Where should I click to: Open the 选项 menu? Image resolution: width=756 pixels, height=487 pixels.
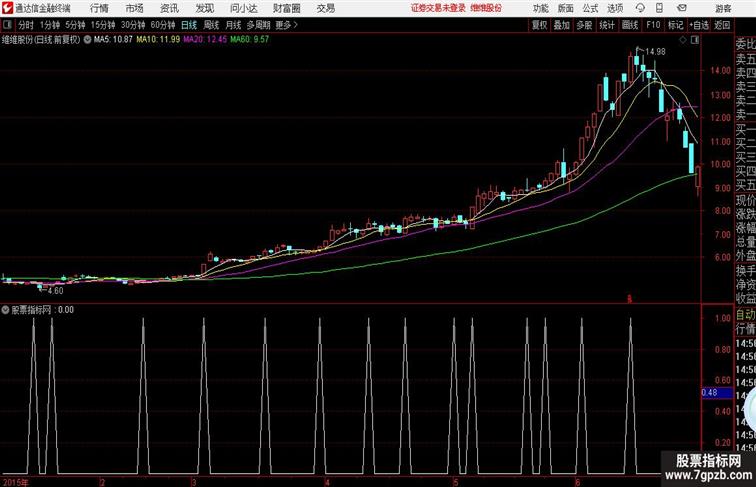pyautogui.click(x=615, y=8)
